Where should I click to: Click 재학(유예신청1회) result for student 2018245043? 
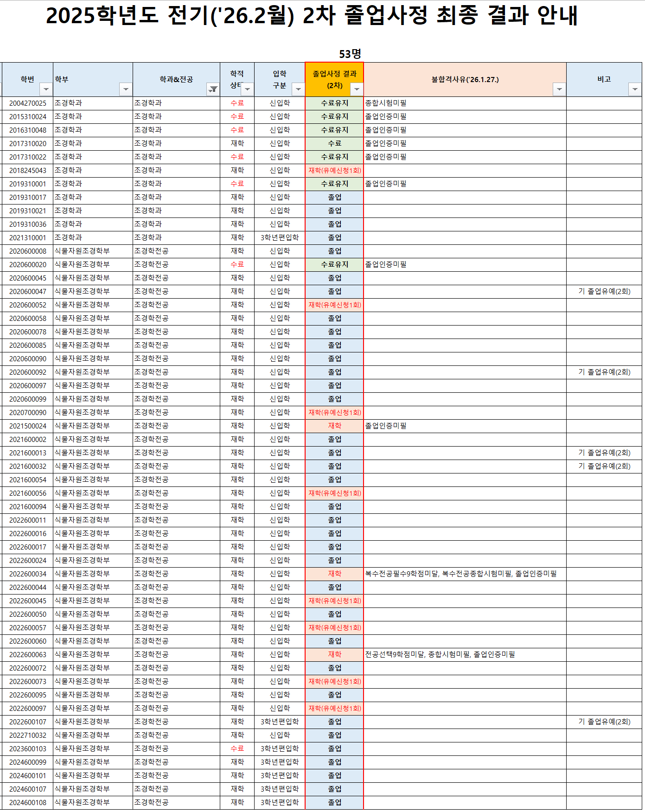pos(334,171)
